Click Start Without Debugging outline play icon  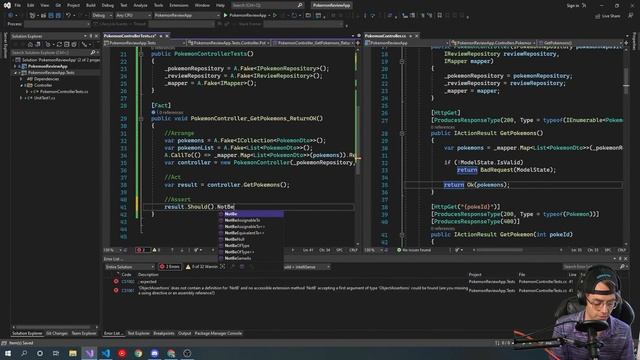[x=275, y=15]
